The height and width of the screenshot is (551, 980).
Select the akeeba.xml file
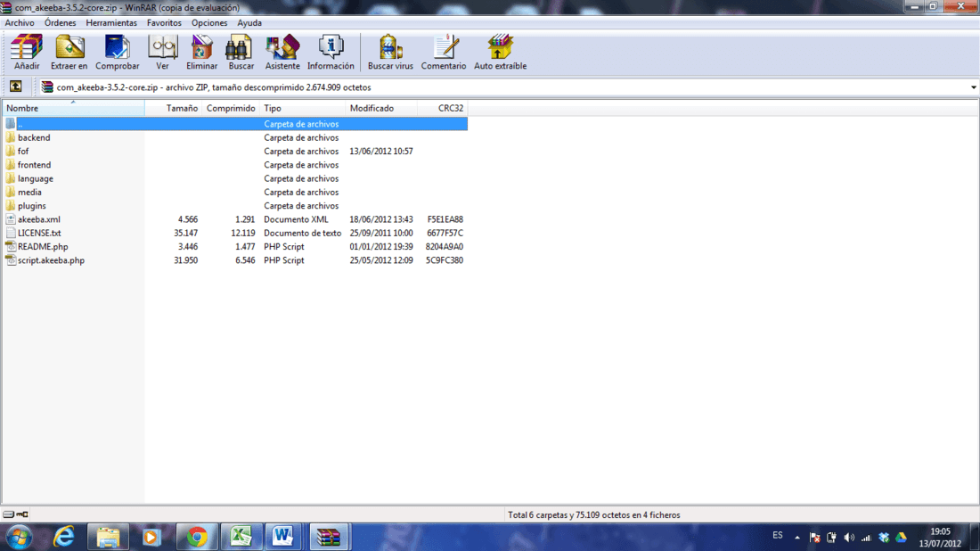pos(38,219)
